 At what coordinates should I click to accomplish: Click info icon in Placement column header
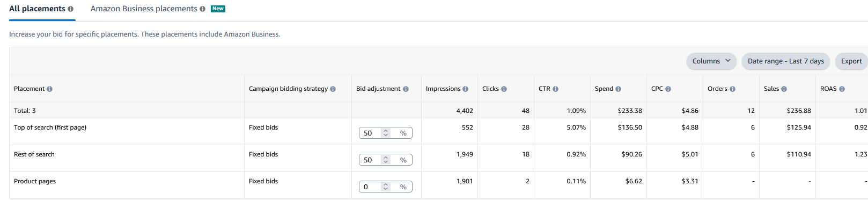49,89
